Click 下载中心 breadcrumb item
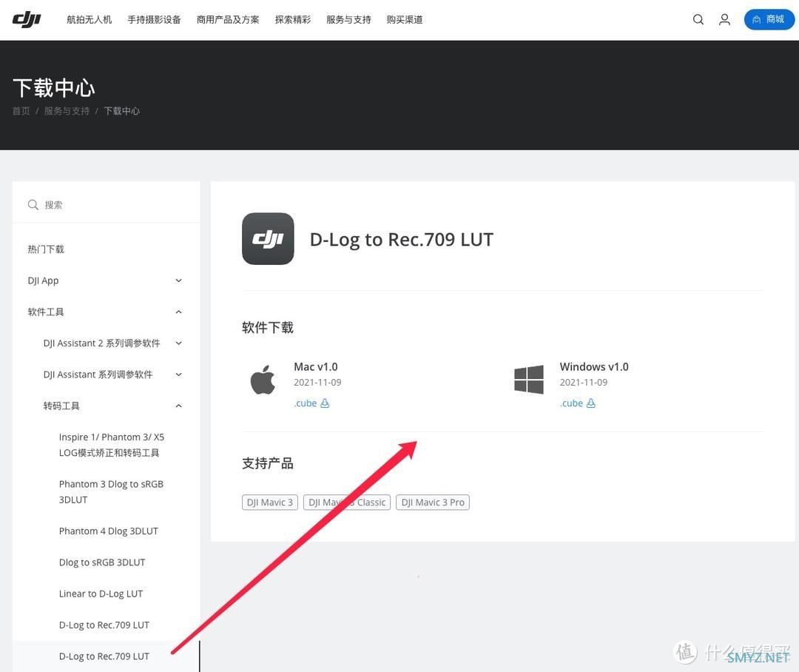Screen dimensions: 799x672 122,111
